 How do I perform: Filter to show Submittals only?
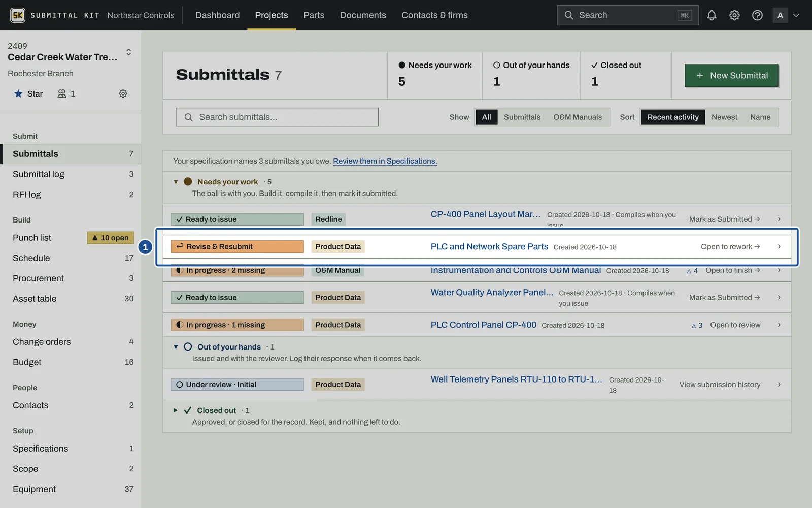[522, 117]
